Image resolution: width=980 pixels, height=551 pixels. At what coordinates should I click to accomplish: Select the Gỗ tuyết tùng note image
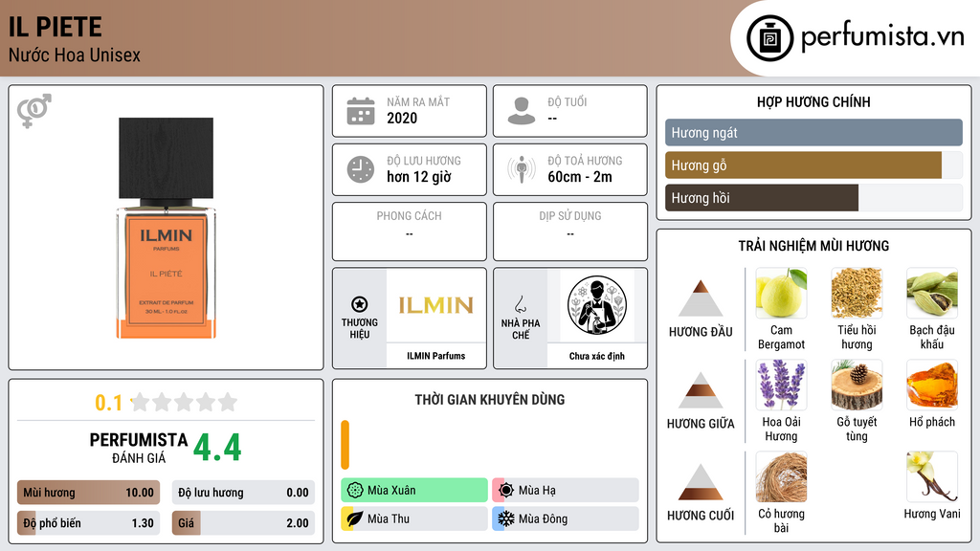(x=857, y=385)
